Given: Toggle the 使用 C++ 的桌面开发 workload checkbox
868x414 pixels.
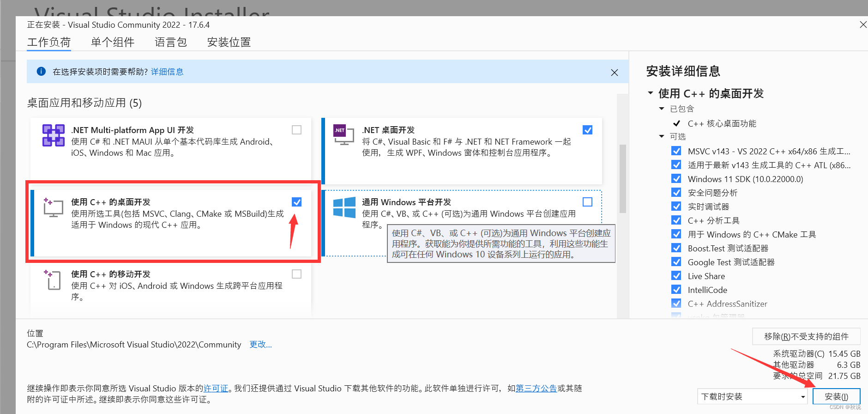Looking at the screenshot, I should 297,202.
